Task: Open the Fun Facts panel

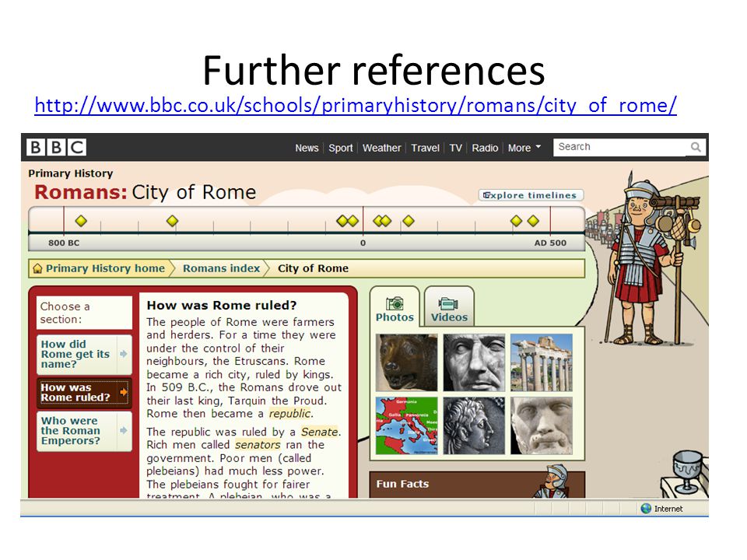Action: click(x=477, y=485)
